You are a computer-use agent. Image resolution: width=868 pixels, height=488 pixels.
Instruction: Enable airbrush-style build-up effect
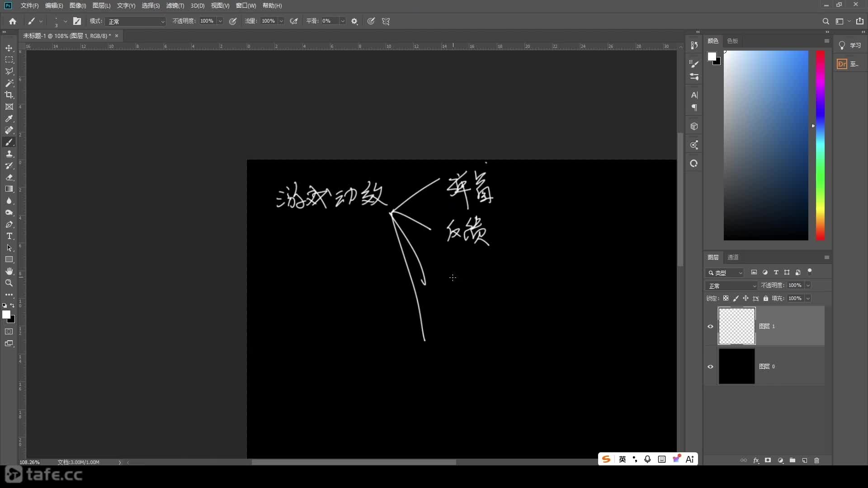pyautogui.click(x=294, y=21)
